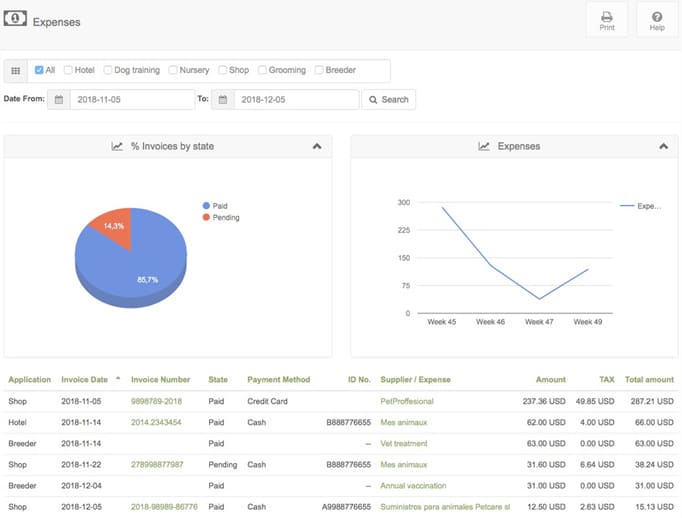
Task: Sort by Invoice Date column arrow
Action: point(118,378)
